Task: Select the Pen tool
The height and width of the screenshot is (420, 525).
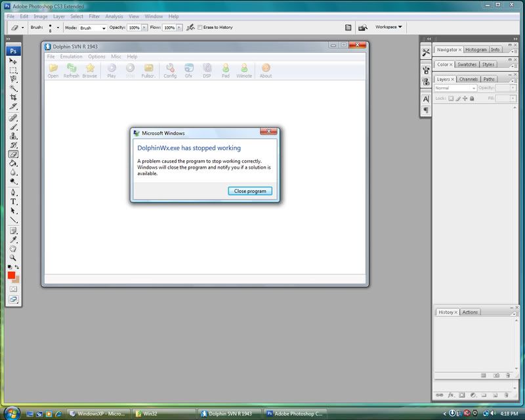Action: coord(13,192)
